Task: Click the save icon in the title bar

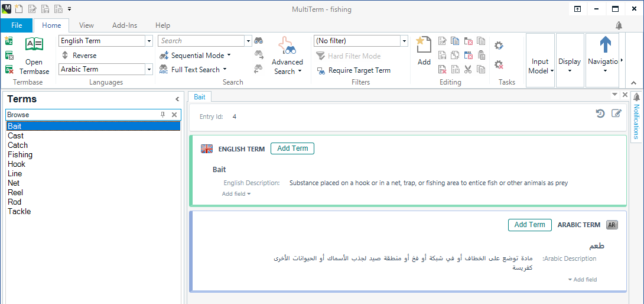Action: 45,8
